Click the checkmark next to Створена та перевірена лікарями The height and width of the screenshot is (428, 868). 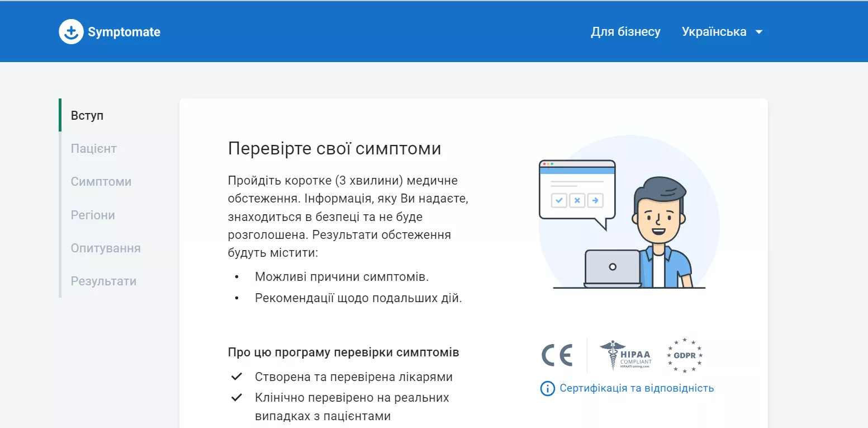tap(236, 377)
